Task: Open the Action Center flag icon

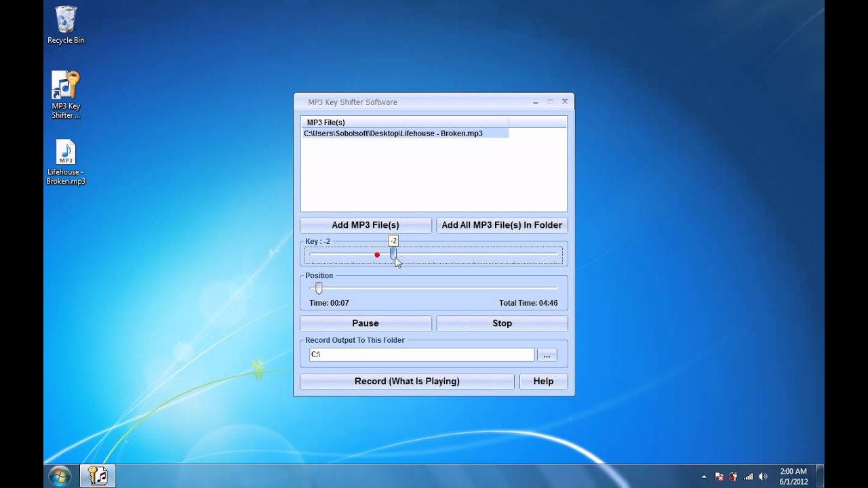Action: pyautogui.click(x=719, y=476)
